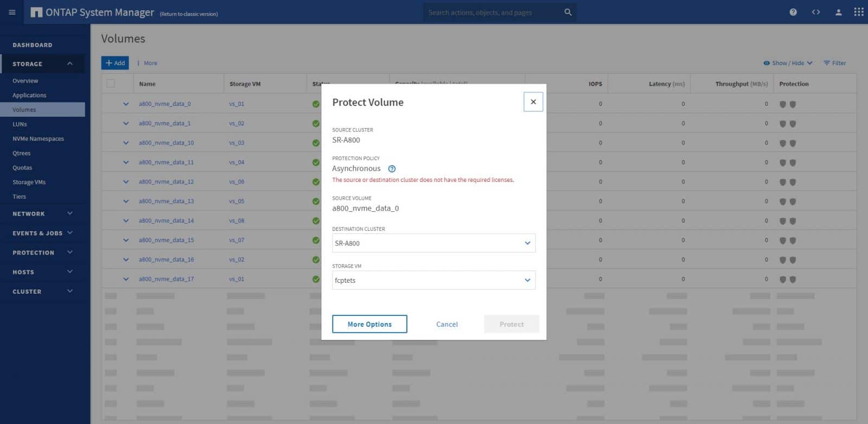Open the Storage VM dropdown showing fcptets

(x=433, y=280)
